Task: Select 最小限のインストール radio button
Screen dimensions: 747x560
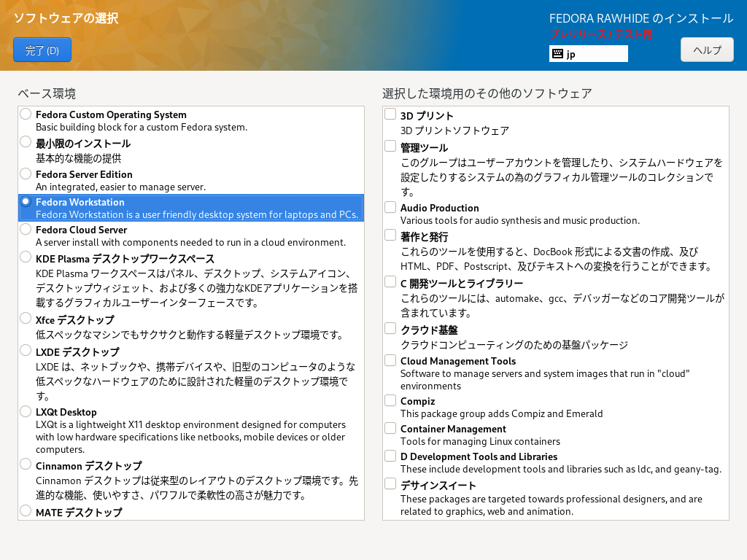Action: tap(26, 142)
